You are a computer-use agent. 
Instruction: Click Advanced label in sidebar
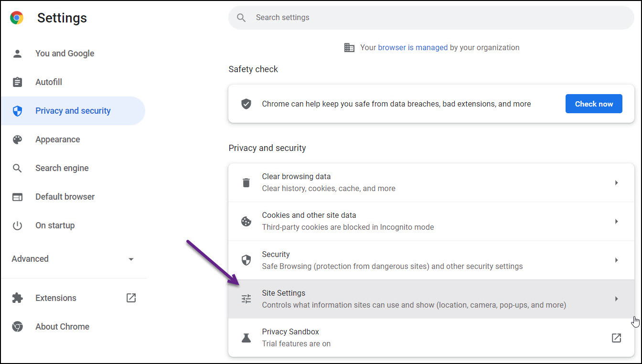(x=30, y=259)
